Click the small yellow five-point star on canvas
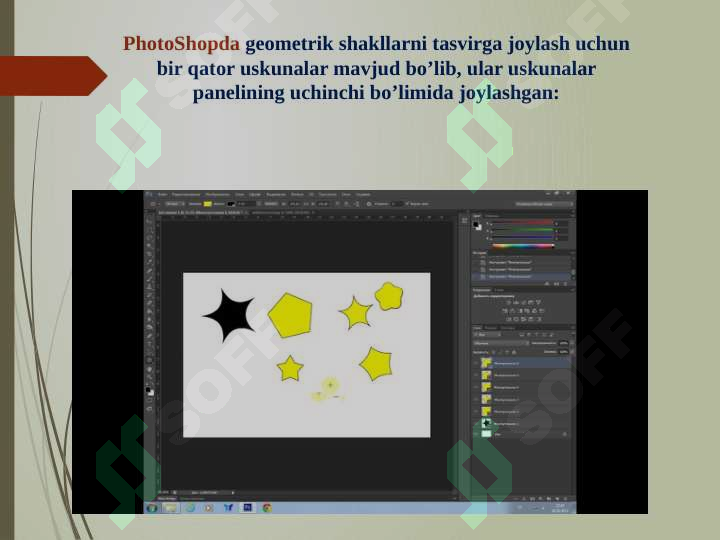Screen dimensions: 720x540 [x=290, y=369]
